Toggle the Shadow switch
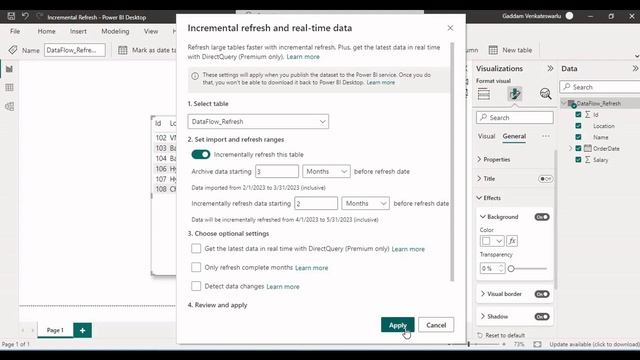 pyautogui.click(x=542, y=317)
